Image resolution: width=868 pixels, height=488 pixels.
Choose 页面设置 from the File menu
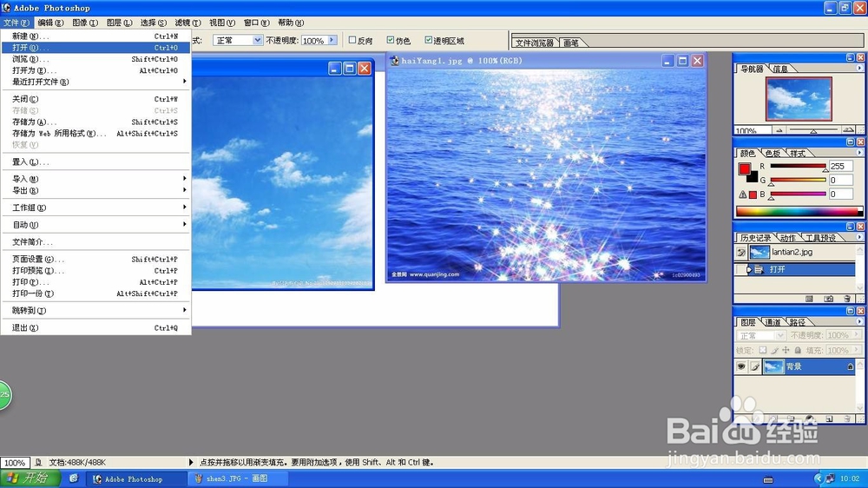(x=95, y=260)
